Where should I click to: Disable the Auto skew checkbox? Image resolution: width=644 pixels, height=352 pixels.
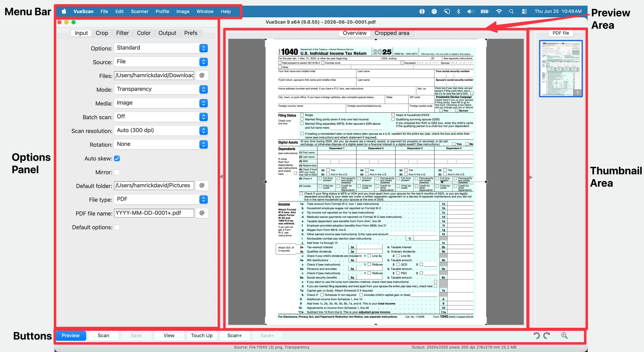click(x=117, y=159)
